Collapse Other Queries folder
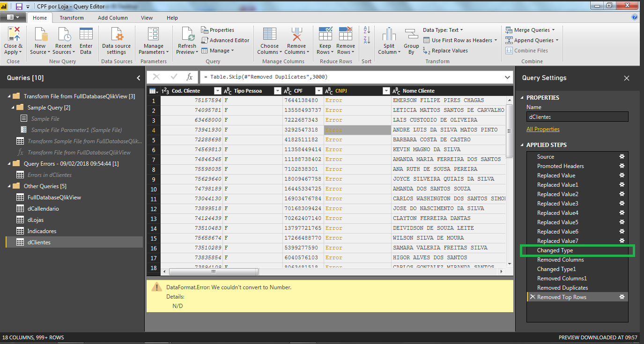The image size is (644, 344). click(x=9, y=186)
